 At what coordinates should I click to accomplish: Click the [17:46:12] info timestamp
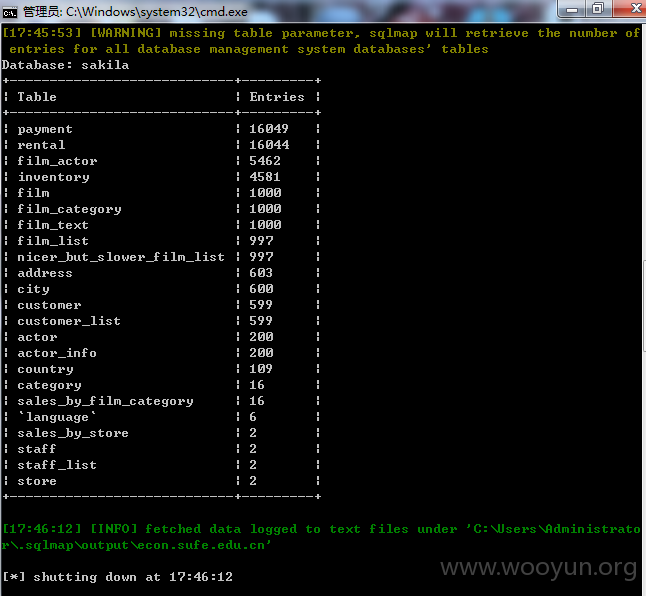42,529
